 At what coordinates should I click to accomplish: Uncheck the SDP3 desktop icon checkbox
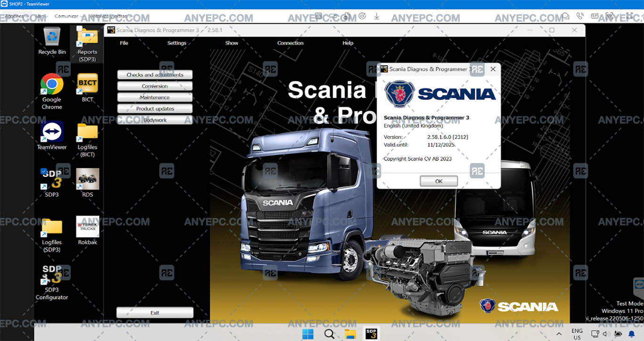pyautogui.click(x=44, y=171)
